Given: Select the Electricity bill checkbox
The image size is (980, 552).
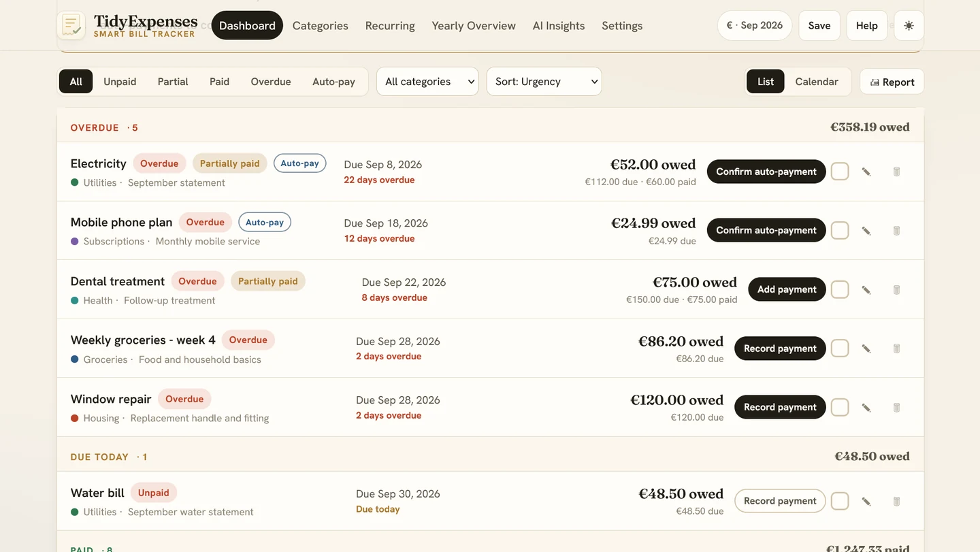Looking at the screenshot, I should [x=840, y=172].
